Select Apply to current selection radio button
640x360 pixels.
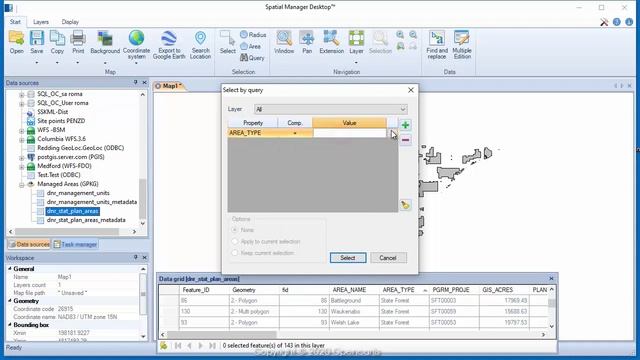pyautogui.click(x=235, y=242)
